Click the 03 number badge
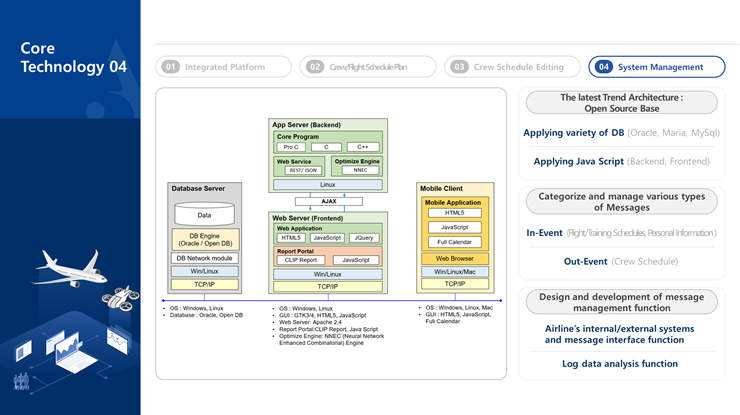 point(459,67)
